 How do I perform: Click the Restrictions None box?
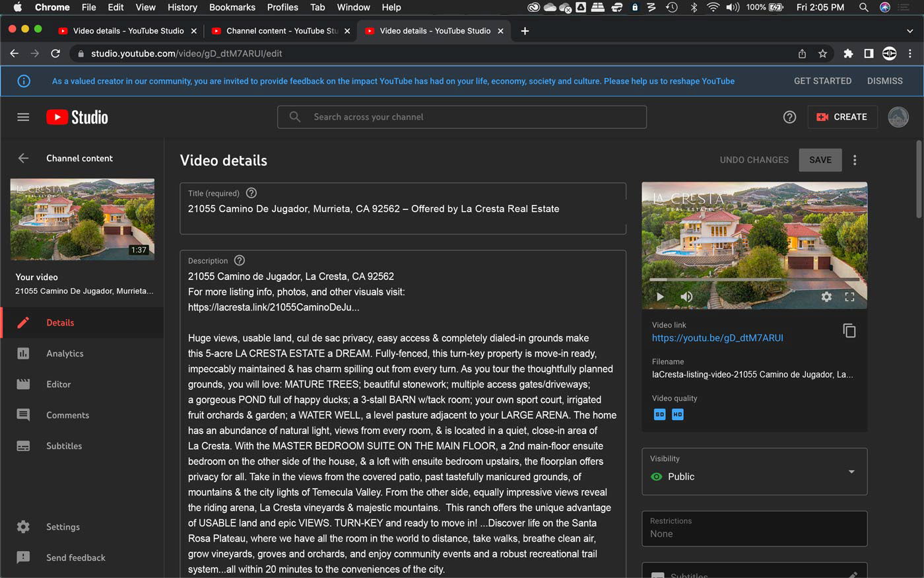(754, 528)
